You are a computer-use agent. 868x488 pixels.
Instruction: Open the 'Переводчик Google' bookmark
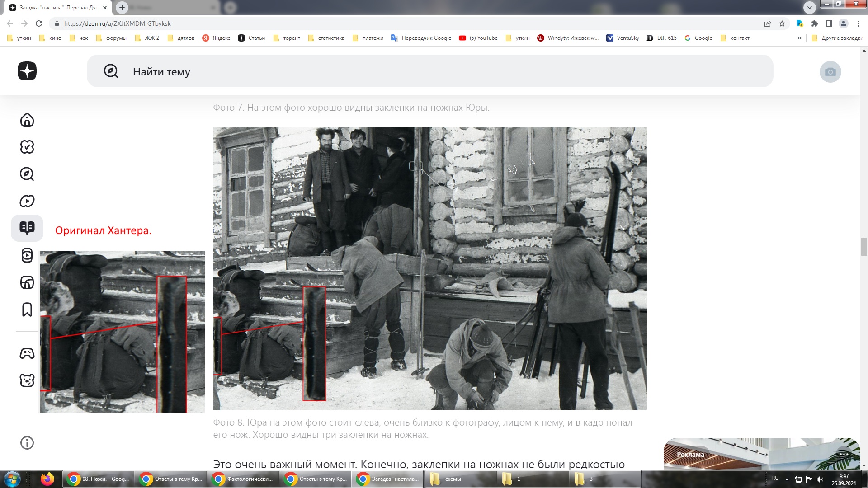pos(421,38)
